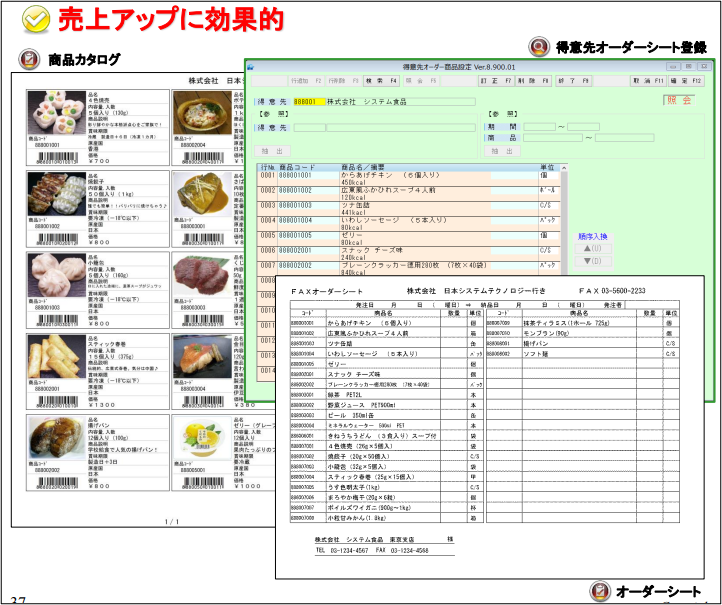Click row 0005 ゼリー in order list
Viewport: 722px width, 605px height.
(409, 239)
